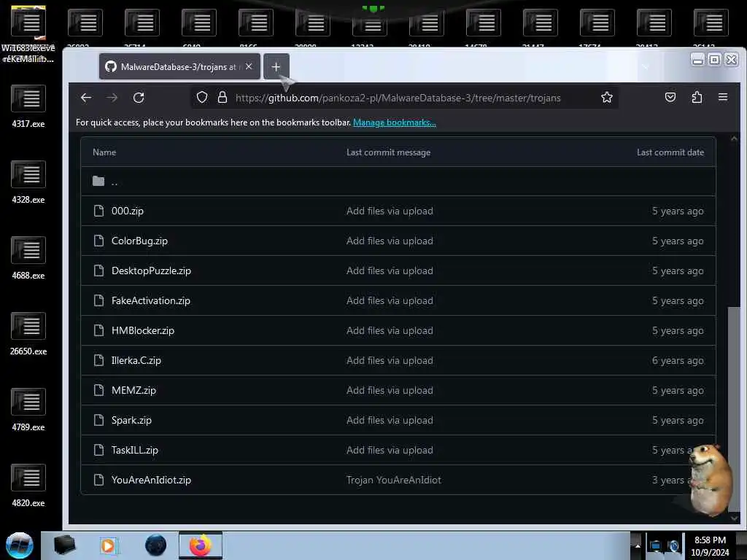Click the hamster desktop mascot
Screen dimensions: 747x560
(x=710, y=480)
